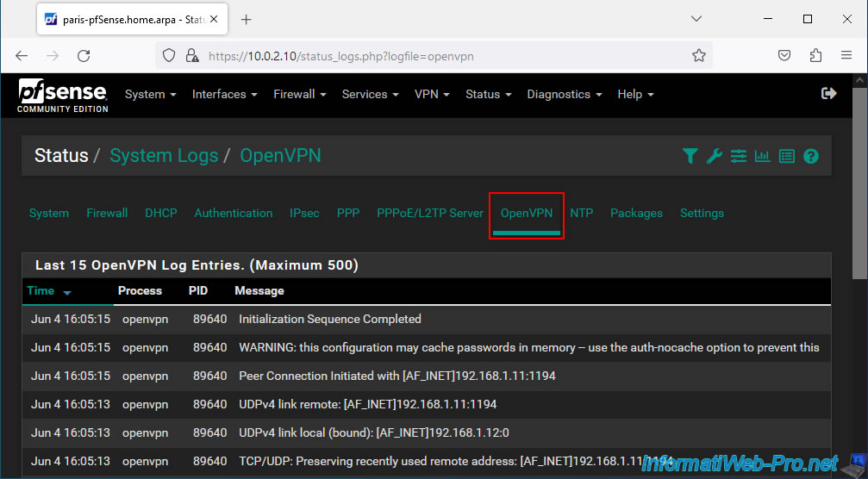Viewport: 868px width, 479px height.
Task: Switch to the DHCP logs tab
Action: 161,214
